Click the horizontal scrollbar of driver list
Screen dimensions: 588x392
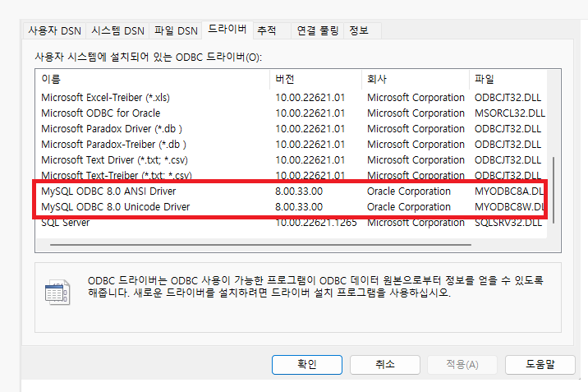pos(260,245)
